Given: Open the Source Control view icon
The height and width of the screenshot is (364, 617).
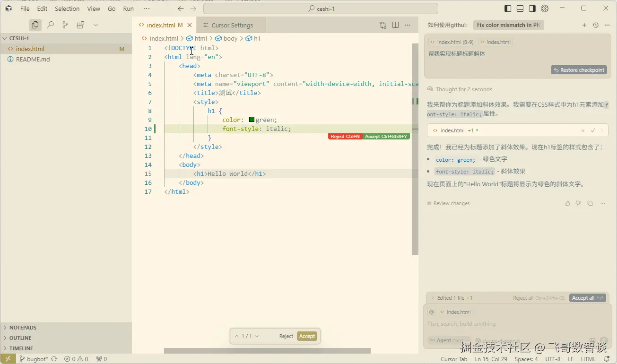Looking at the screenshot, I should click(x=65, y=25).
